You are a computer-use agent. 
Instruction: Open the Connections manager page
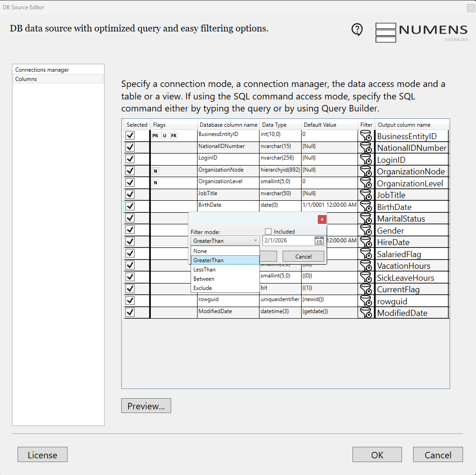tap(42, 70)
